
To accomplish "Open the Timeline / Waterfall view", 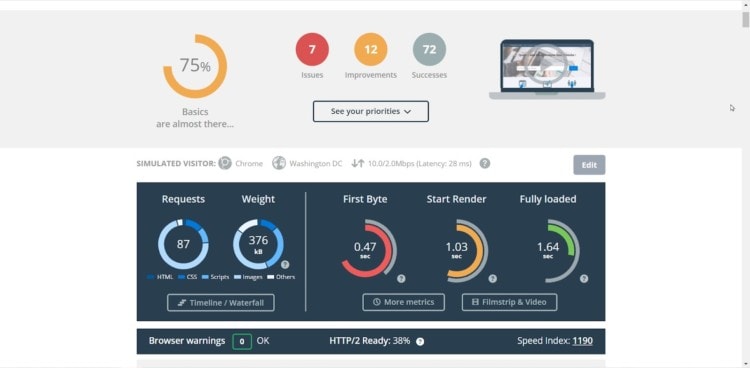I will 221,303.
